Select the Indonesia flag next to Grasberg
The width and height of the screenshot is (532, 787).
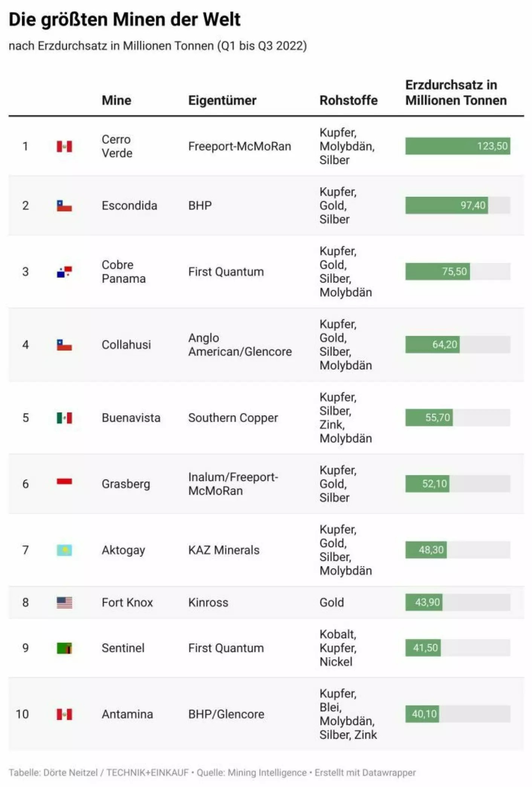tap(64, 481)
